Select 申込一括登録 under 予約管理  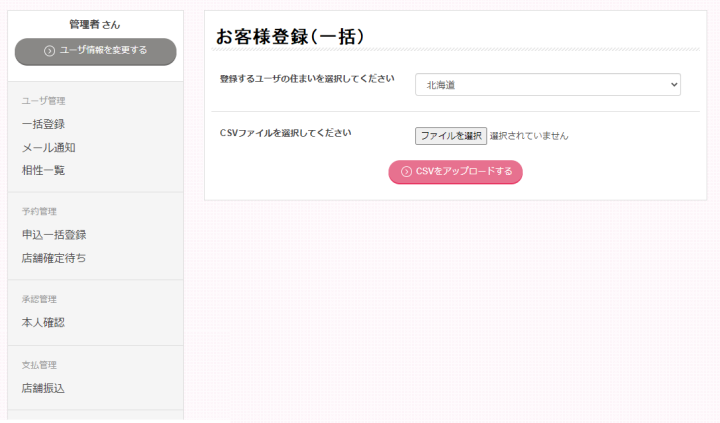pyautogui.click(x=54, y=235)
